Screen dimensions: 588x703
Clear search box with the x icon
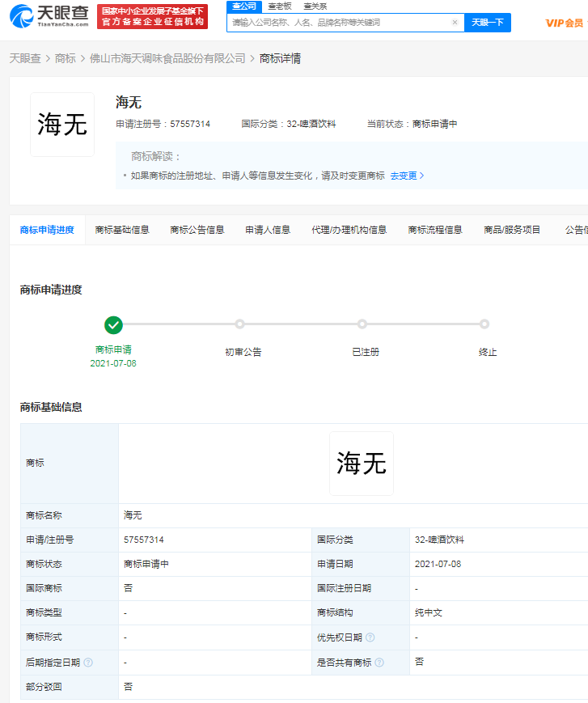point(455,23)
